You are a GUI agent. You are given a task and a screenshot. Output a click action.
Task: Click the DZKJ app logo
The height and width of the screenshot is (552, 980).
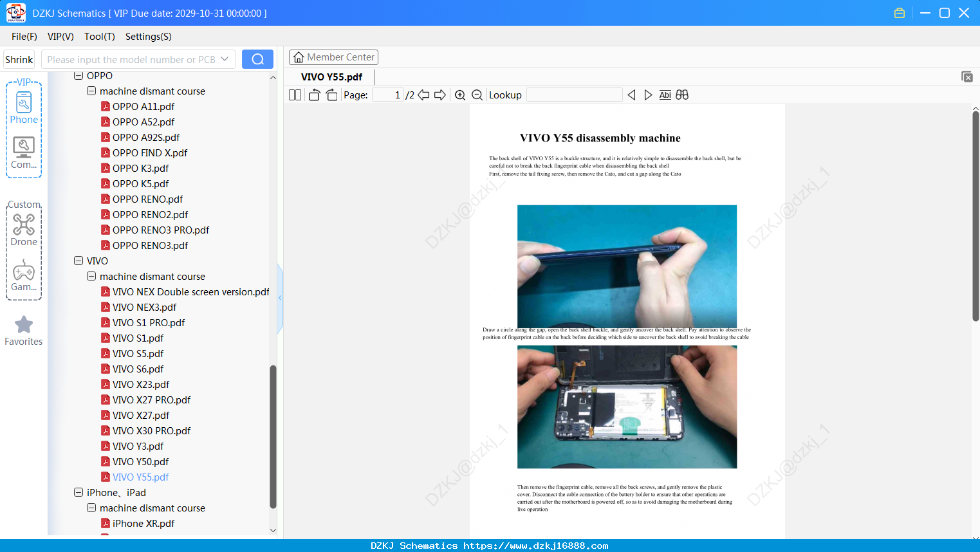(x=15, y=13)
